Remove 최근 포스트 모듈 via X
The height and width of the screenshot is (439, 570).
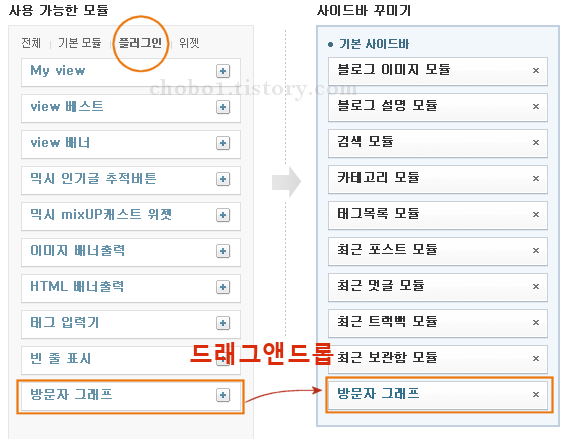click(535, 250)
